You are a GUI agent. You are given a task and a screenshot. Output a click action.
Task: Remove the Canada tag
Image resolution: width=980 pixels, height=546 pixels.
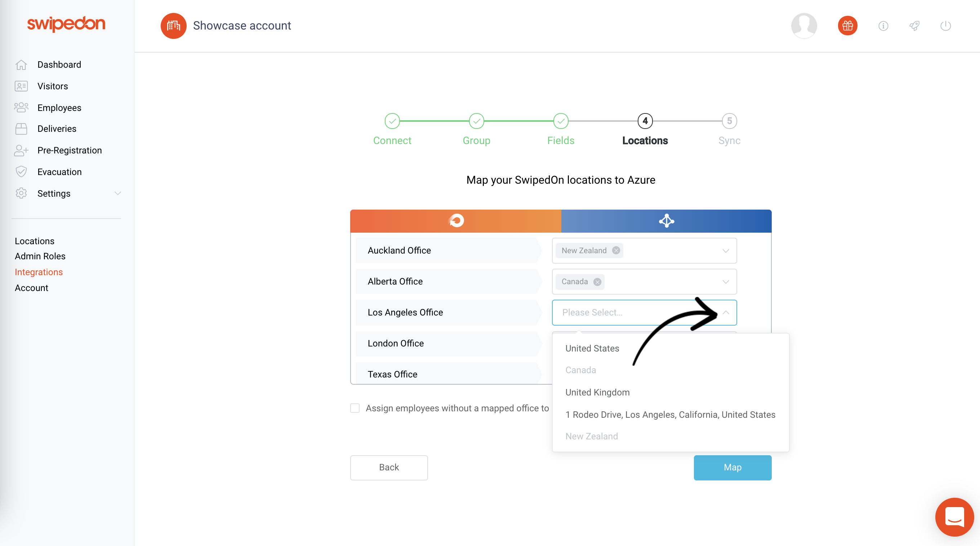coord(597,282)
